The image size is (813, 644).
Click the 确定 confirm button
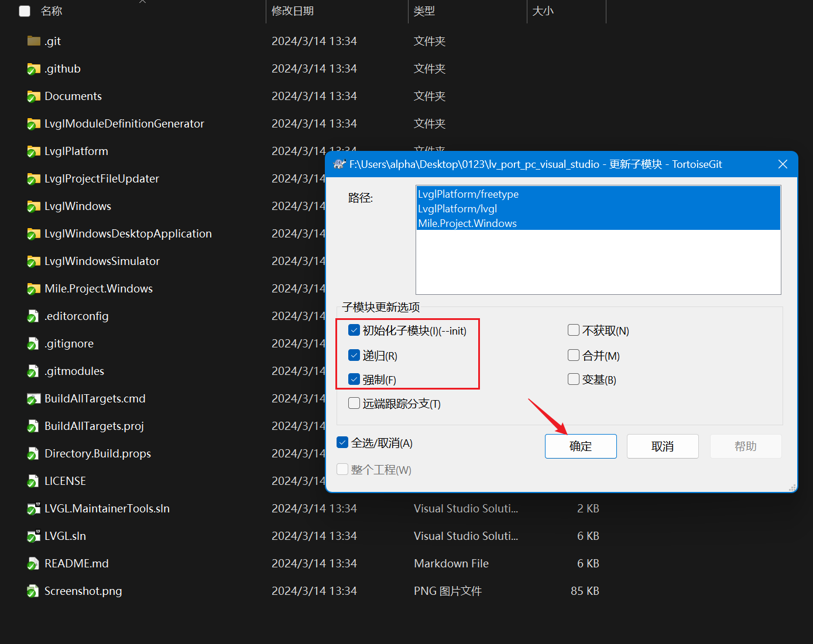click(x=580, y=446)
